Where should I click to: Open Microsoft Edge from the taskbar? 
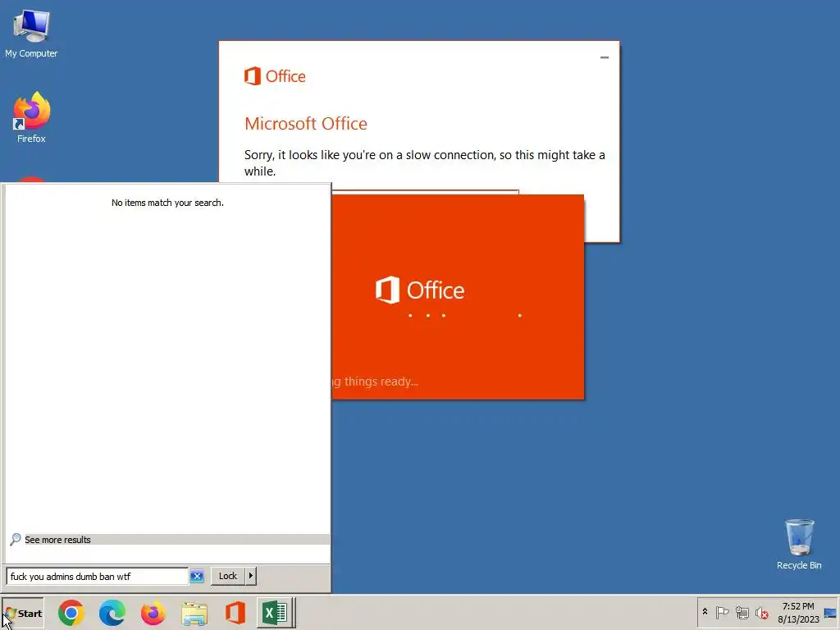112,614
